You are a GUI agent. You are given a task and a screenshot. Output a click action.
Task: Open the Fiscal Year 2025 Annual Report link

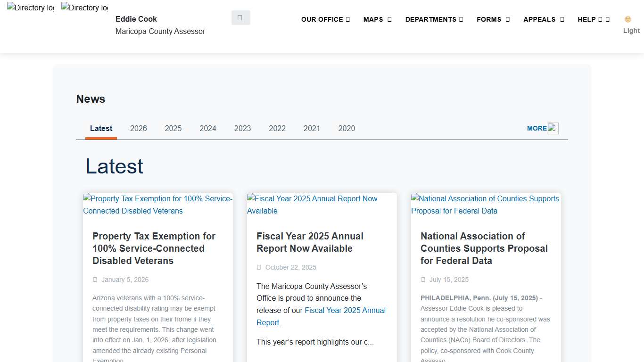point(345,310)
